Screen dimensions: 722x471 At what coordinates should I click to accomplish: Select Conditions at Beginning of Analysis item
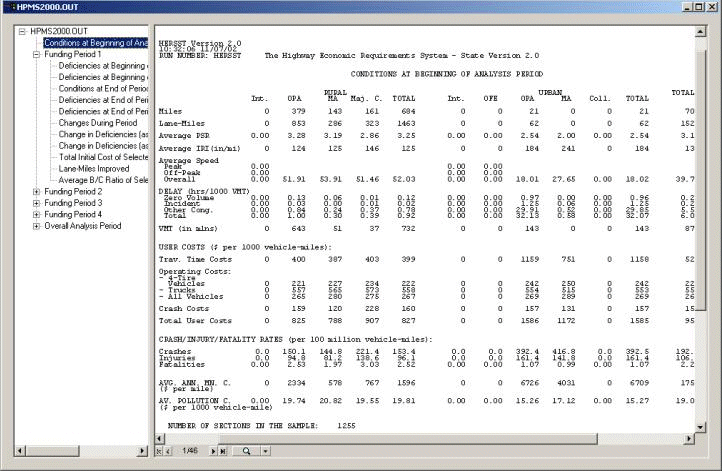coord(96,43)
